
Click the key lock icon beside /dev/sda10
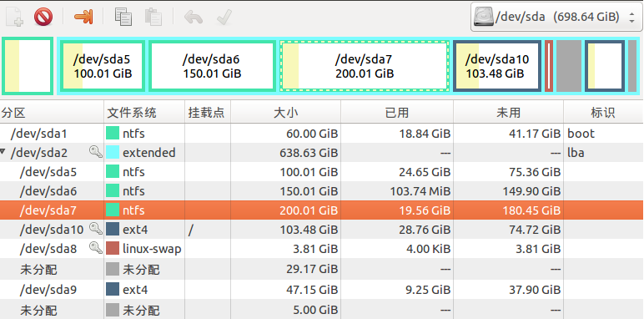(x=95, y=229)
